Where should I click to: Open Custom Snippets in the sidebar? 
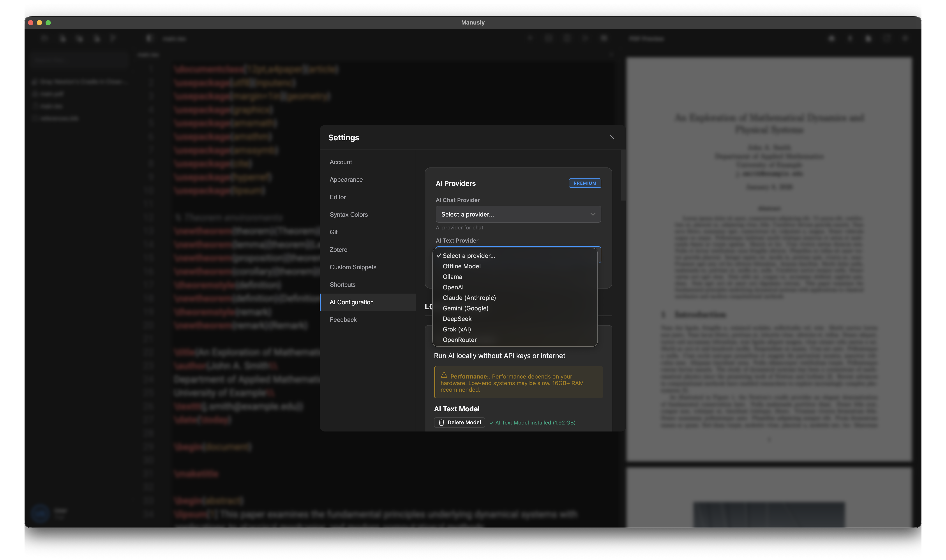[x=353, y=267]
